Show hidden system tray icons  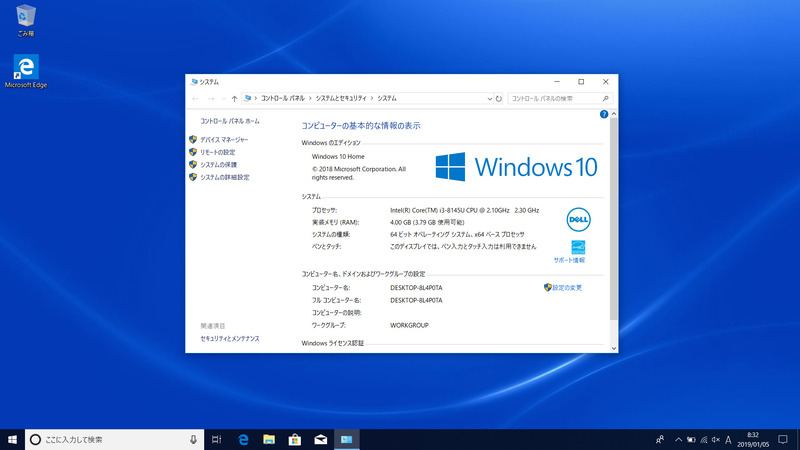tap(678, 439)
